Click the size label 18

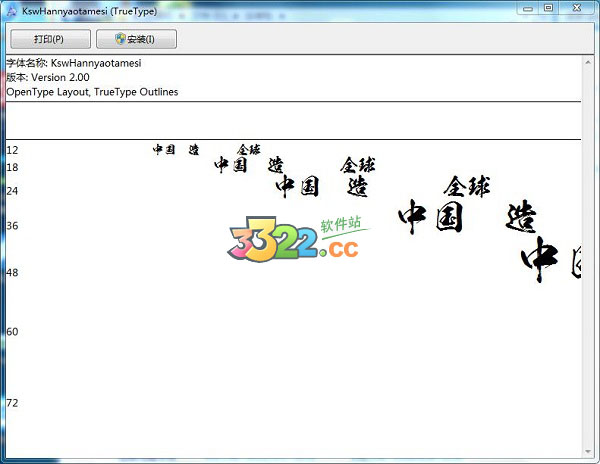(12, 167)
